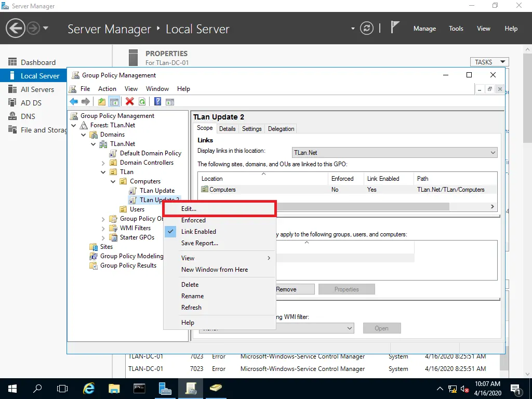The width and height of the screenshot is (532, 399).
Task: Click the Remove button
Action: 295,289
